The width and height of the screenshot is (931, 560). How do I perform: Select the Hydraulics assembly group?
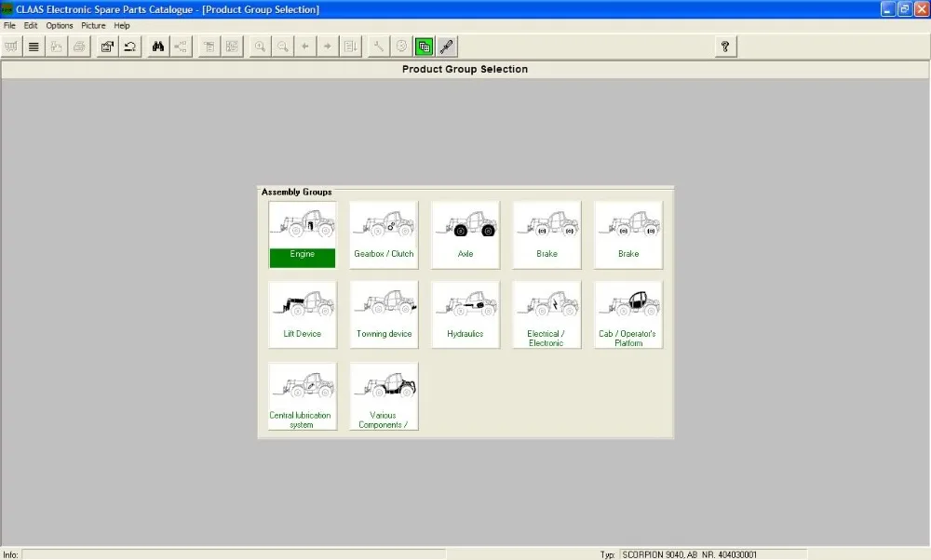[465, 314]
